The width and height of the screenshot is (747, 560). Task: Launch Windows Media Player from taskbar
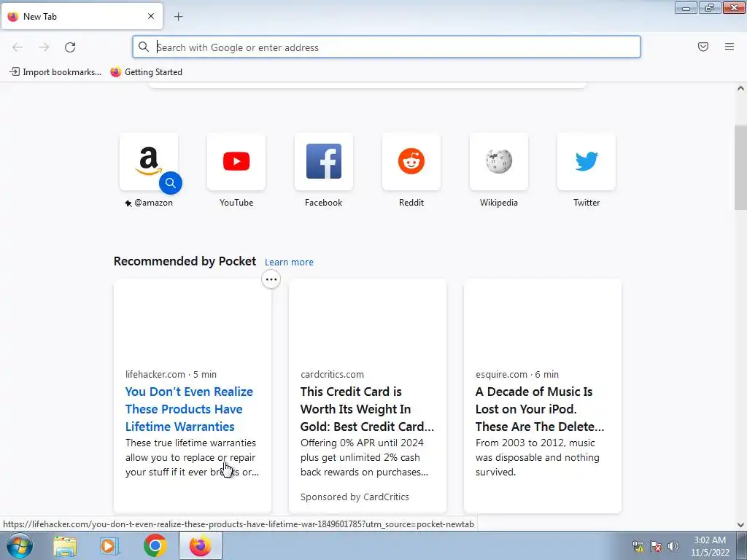(109, 546)
